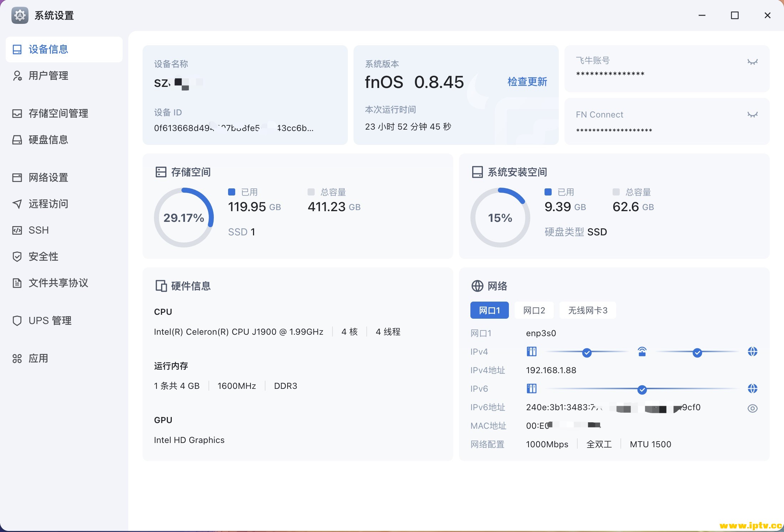Show the full IPv6 address eye icon
The image size is (784, 532).
coord(752,408)
